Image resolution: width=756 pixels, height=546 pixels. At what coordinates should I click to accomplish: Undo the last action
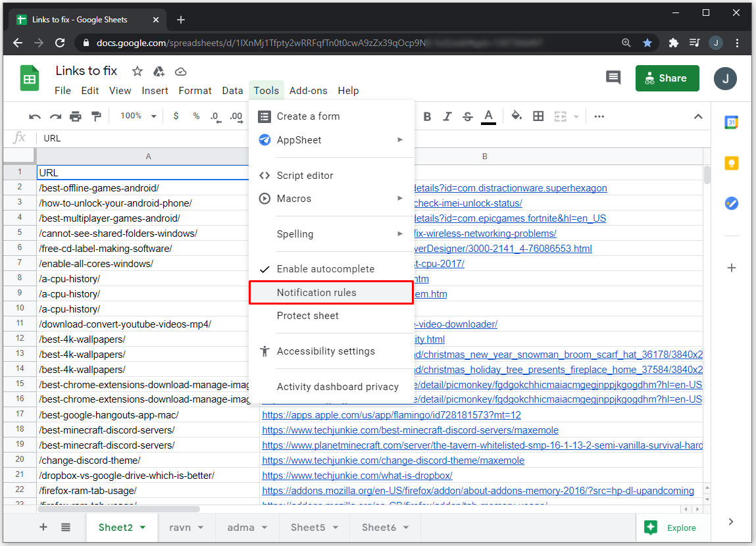click(35, 116)
